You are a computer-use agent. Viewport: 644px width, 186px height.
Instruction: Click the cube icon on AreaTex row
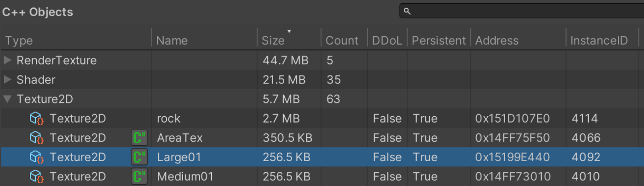pos(36,138)
